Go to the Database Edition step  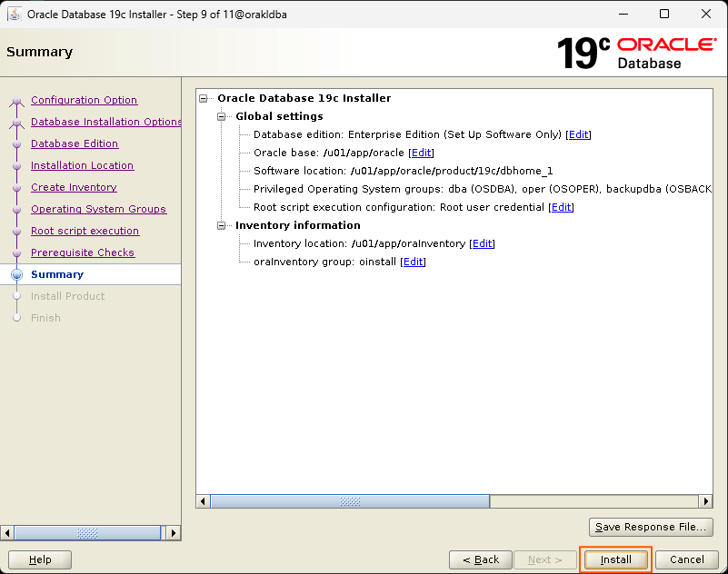tap(75, 143)
